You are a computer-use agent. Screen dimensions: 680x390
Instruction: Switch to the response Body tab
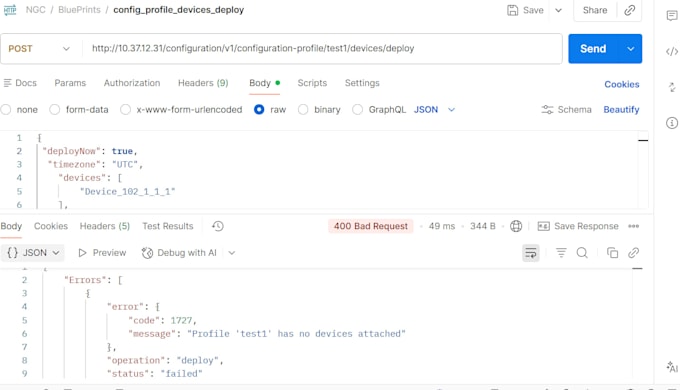coord(11,226)
